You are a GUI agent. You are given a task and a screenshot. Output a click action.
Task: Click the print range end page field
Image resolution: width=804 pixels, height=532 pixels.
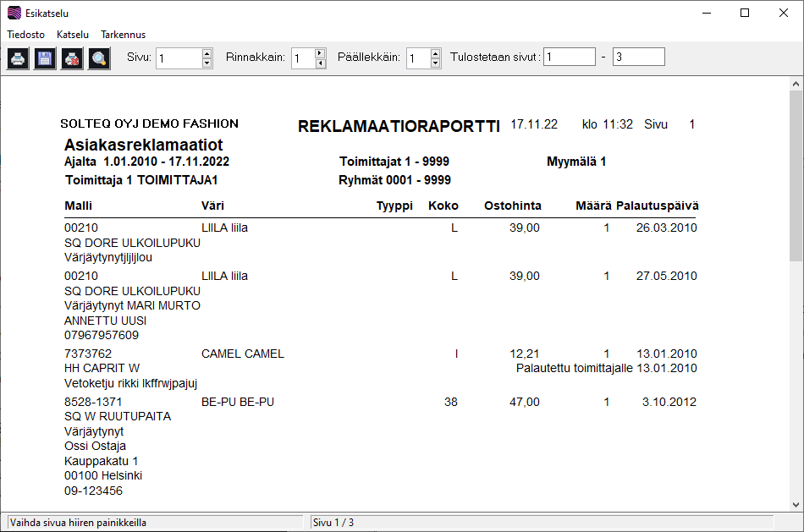point(638,58)
